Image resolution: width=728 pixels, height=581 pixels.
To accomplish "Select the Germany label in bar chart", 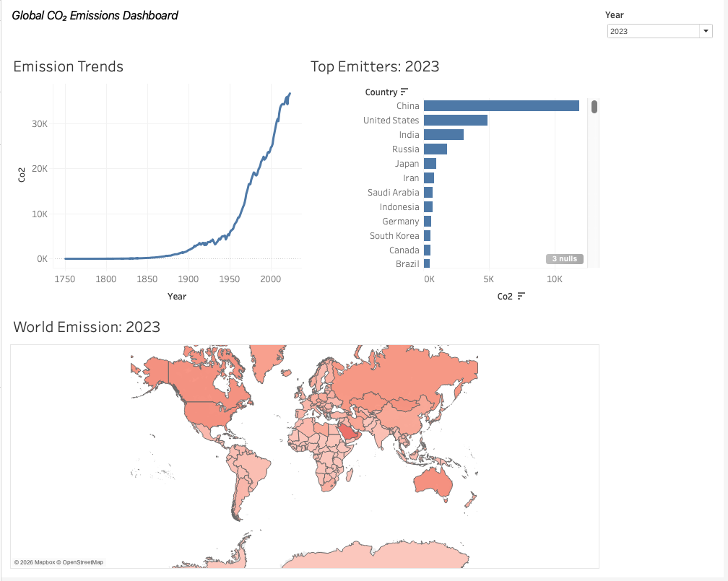I will pyautogui.click(x=400, y=221).
